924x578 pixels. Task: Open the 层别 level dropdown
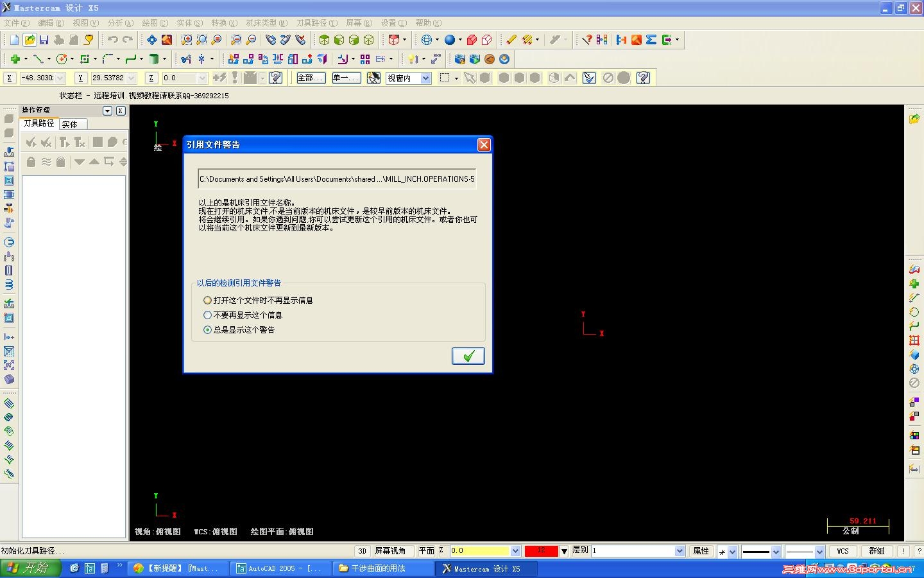pyautogui.click(x=680, y=551)
